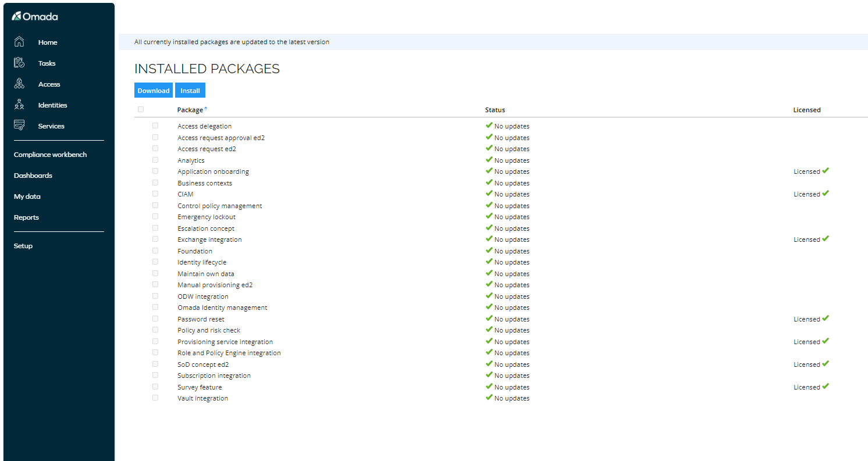Open Dashboards from the sidebar
Screen dimensions: 868x461
(33, 176)
